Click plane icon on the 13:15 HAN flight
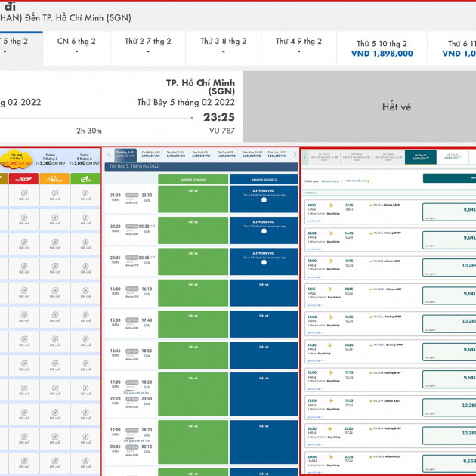Screen dimensions: 476x476 pos(330,289)
